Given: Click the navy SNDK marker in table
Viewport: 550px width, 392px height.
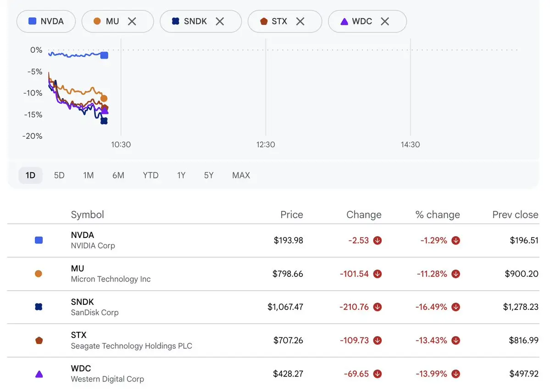Looking at the screenshot, I should click(x=39, y=307).
